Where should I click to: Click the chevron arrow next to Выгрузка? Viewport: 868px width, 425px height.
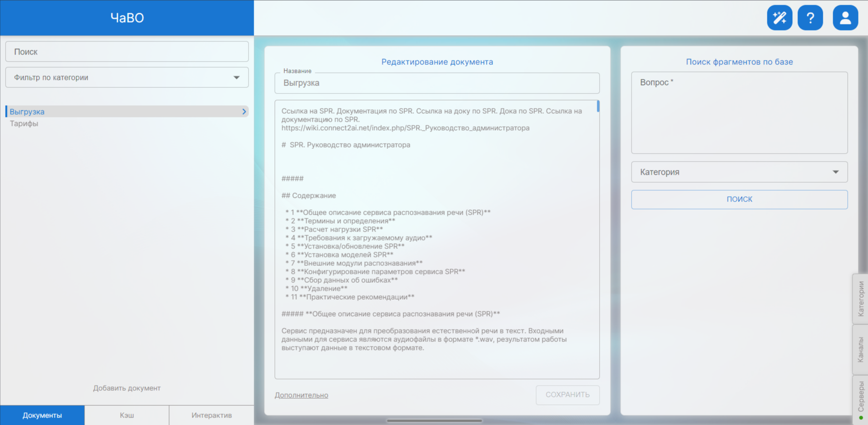[244, 112]
